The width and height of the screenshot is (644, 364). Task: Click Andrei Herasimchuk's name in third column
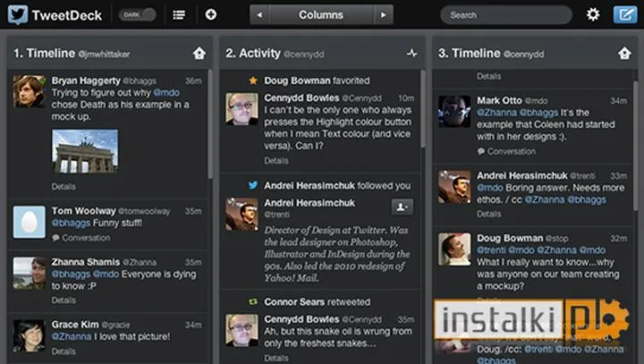[x=522, y=176]
